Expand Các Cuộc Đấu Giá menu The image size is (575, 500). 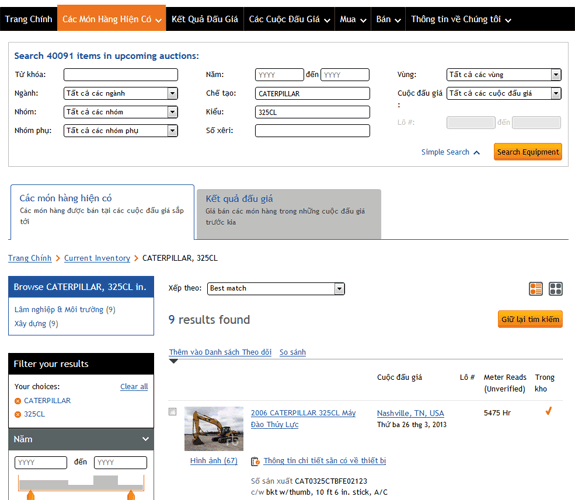(289, 19)
